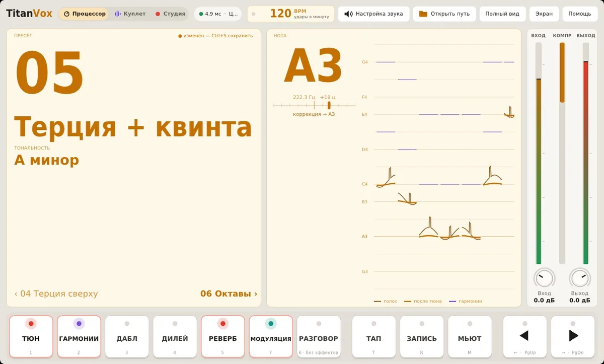Click the Вход gain knob
The width and height of the screenshot is (604, 364).
(544, 278)
